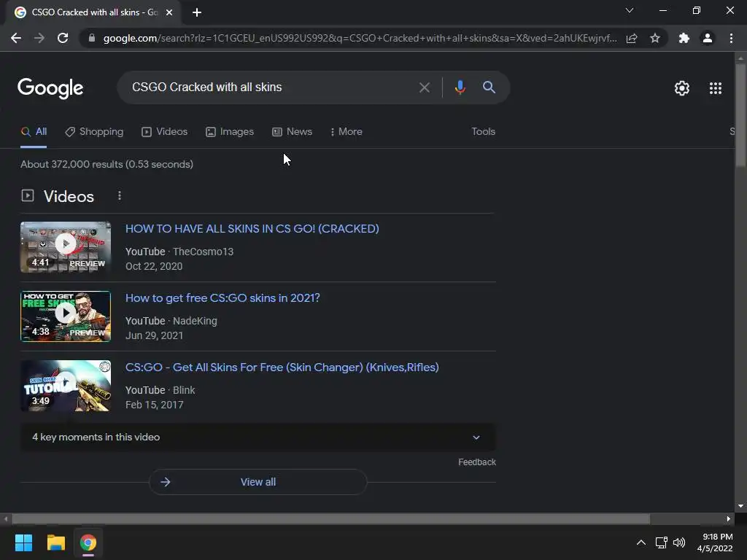Open File Explorer from taskbar
Image resolution: width=747 pixels, height=560 pixels.
tap(55, 542)
